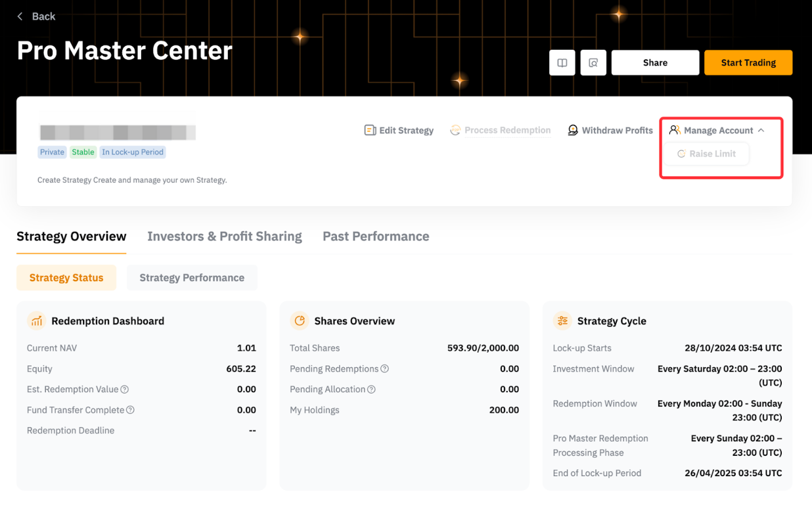Viewport: 812px width, 511px height.
Task: Click the Est. Redemption Value help icon
Action: point(125,389)
